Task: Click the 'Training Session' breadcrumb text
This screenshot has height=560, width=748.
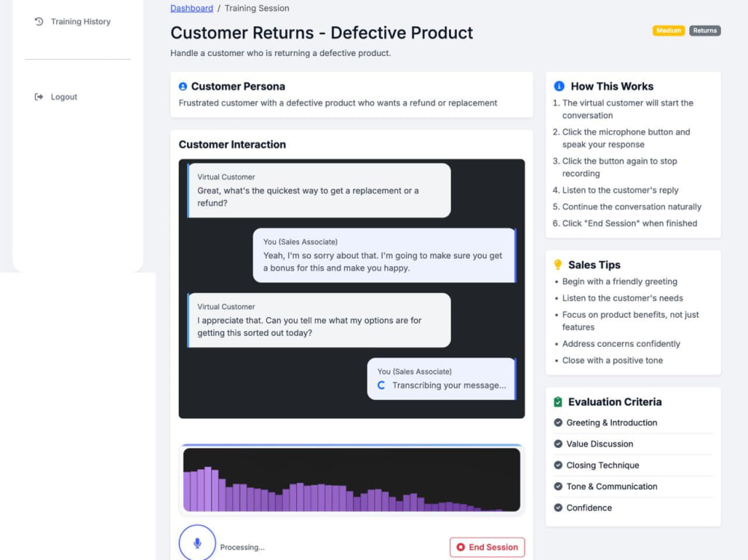Action: 257,8
